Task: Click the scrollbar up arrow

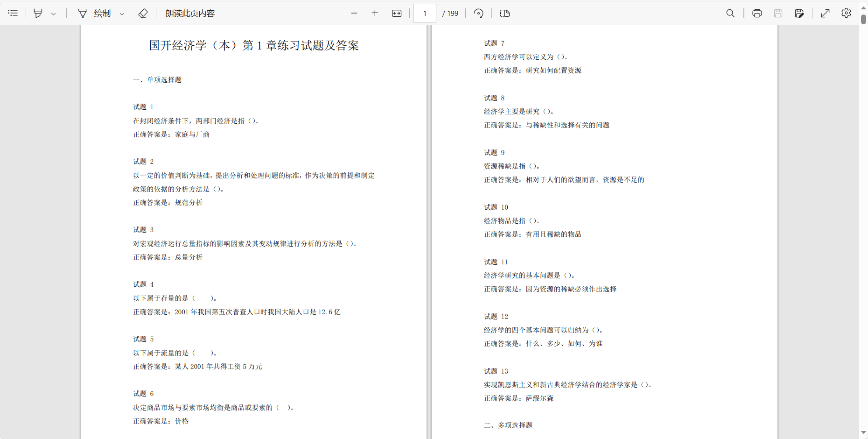Action: click(863, 7)
